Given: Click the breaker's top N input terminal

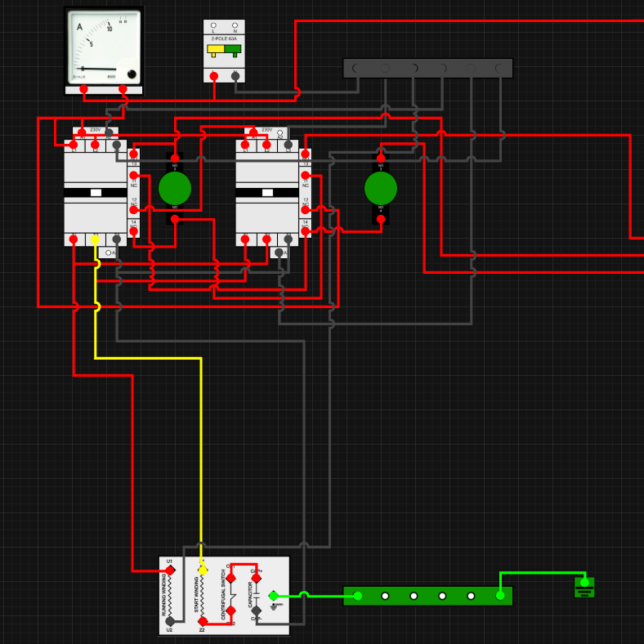Looking at the screenshot, I should 235,25.
